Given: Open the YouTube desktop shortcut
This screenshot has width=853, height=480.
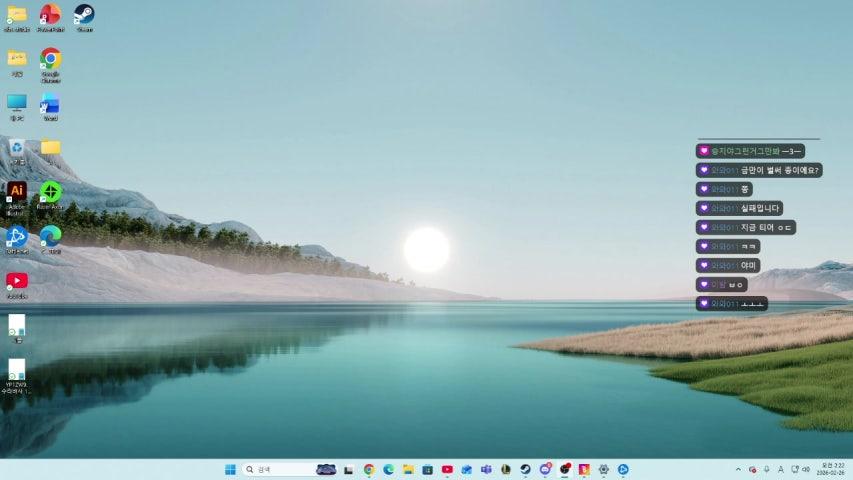Looking at the screenshot, I should coord(17,281).
